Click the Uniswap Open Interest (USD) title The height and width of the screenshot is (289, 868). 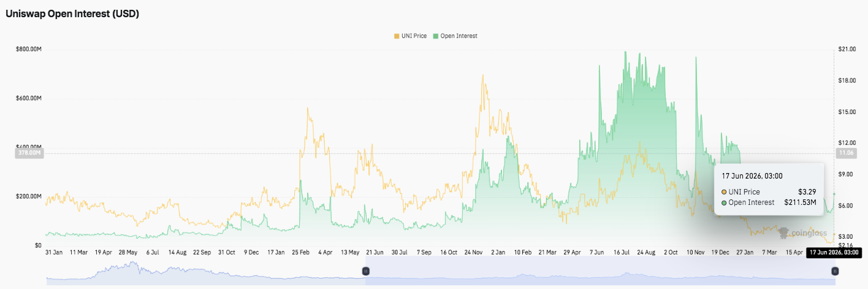pos(72,13)
